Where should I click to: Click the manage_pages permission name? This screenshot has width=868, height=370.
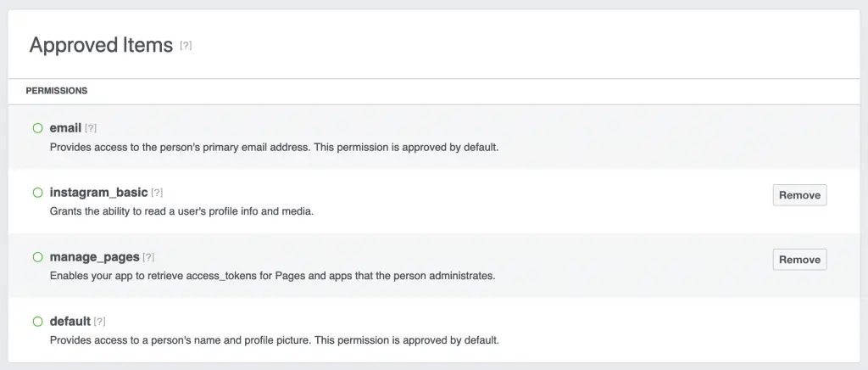(94, 257)
